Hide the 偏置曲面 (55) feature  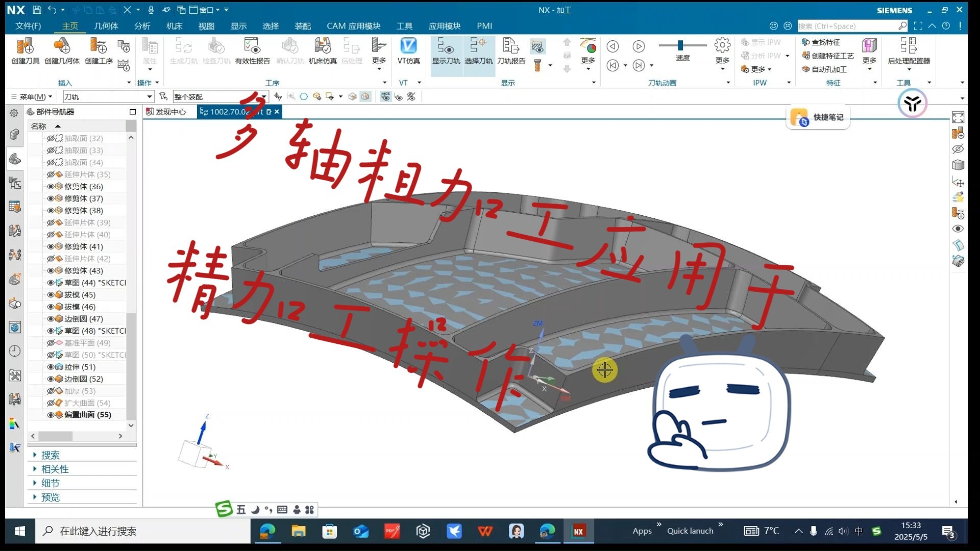click(51, 415)
